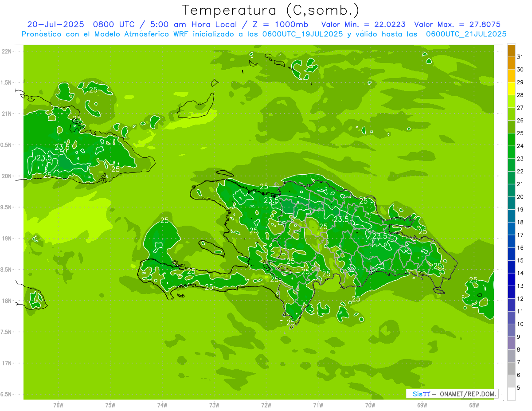Click the '75W' longitude axis label

110,405
